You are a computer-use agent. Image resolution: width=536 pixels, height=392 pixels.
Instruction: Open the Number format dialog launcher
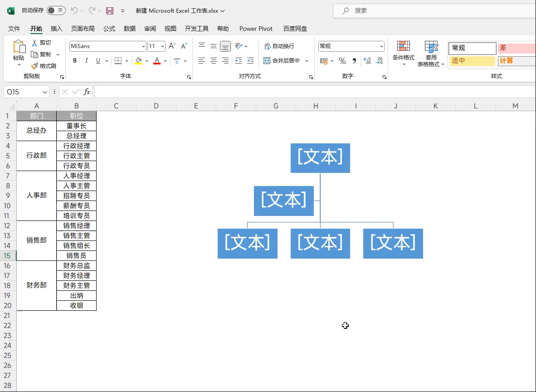(384, 77)
